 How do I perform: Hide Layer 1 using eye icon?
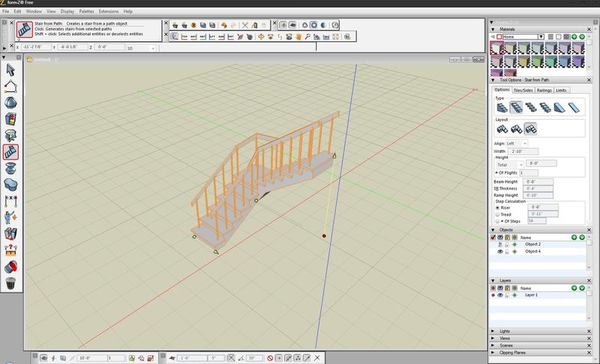pos(500,295)
